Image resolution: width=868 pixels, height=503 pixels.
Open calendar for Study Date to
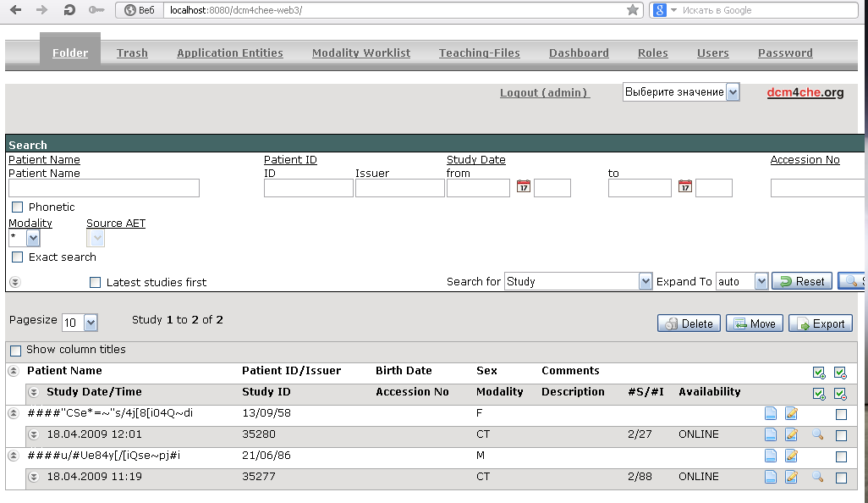(684, 186)
